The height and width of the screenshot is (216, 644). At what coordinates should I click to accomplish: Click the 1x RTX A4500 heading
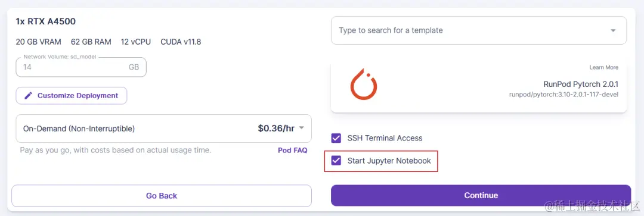[45, 21]
